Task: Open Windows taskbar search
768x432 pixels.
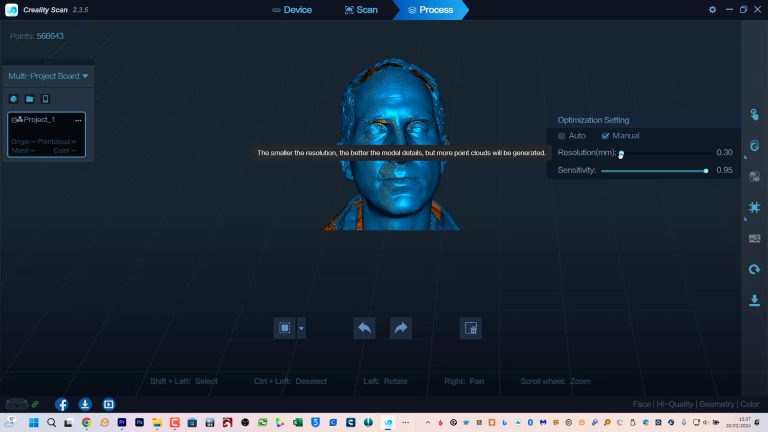Action: click(x=51, y=422)
